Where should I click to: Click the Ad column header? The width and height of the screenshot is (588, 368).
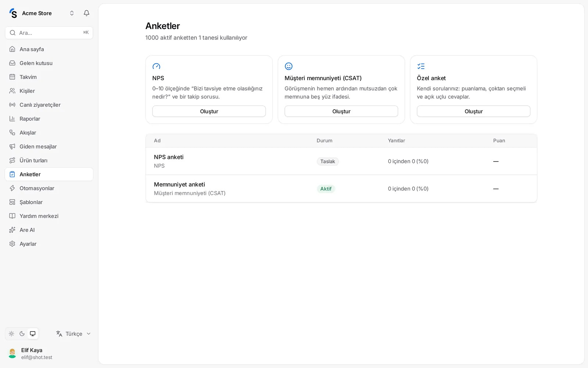pos(157,141)
